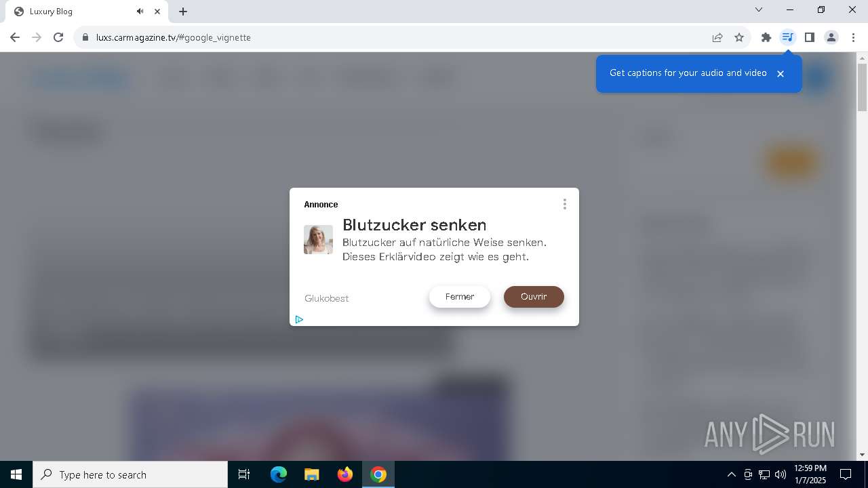This screenshot has height=488, width=868.
Task: Open the media controls icon
Action: click(787, 37)
